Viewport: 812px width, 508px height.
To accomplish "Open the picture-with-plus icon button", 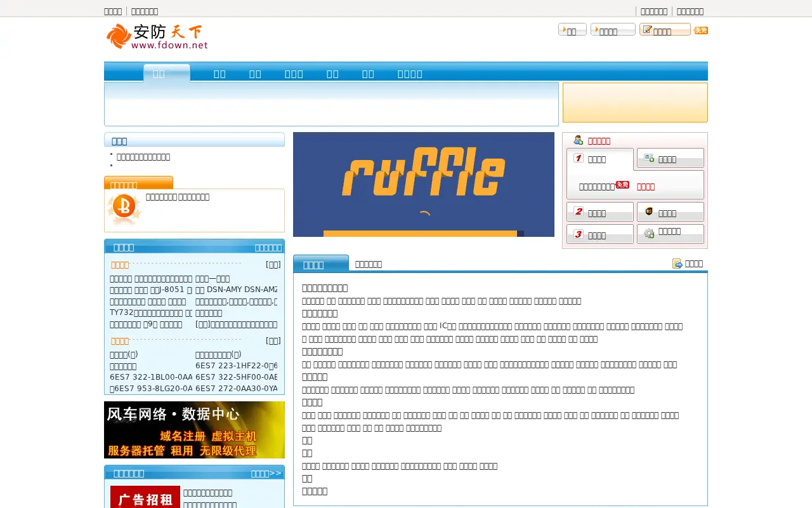I will coord(670,158).
